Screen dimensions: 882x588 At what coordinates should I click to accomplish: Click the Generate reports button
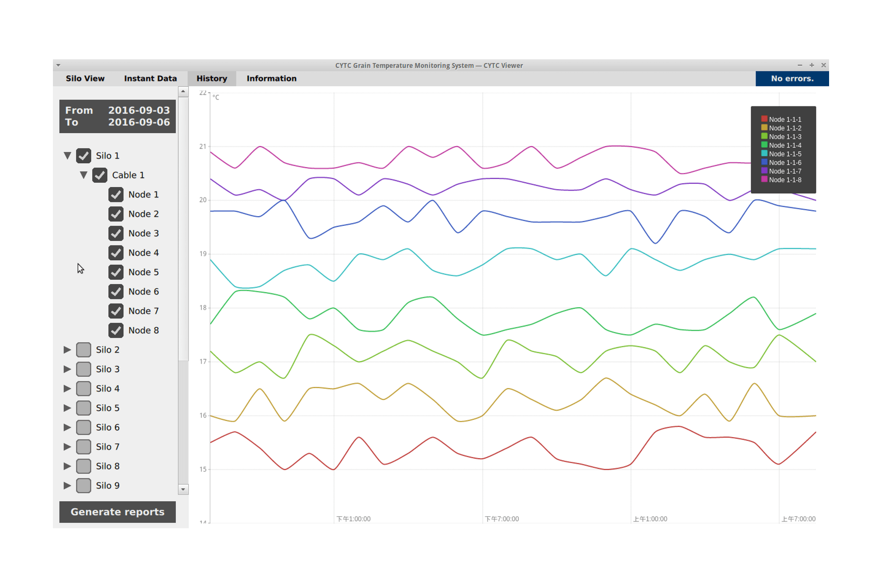click(118, 512)
